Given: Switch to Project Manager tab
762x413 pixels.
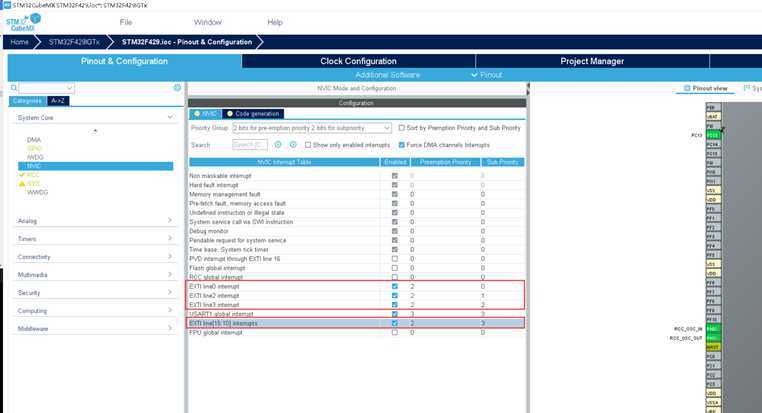Looking at the screenshot, I should [592, 61].
